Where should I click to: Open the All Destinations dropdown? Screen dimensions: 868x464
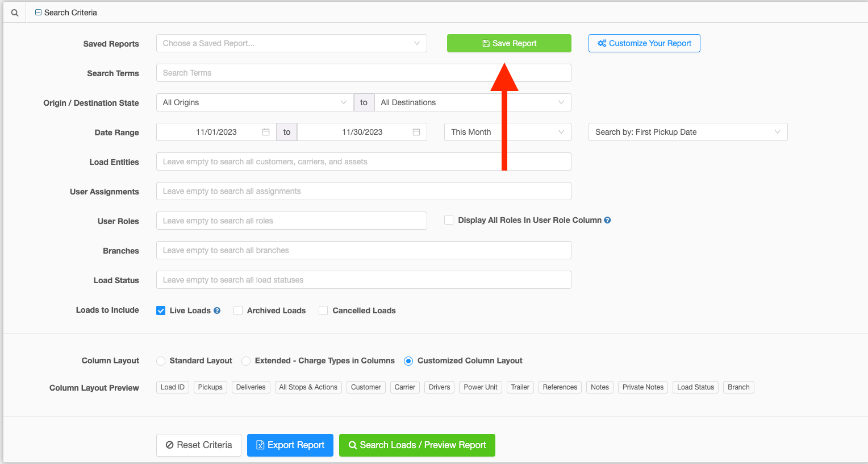[473, 102]
